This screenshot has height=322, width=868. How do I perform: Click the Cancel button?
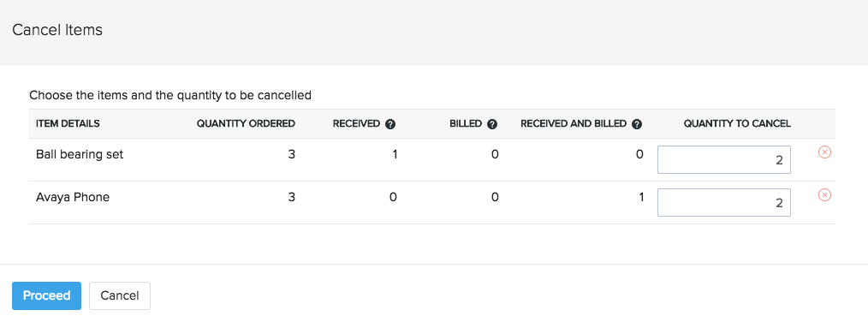pyautogui.click(x=120, y=296)
